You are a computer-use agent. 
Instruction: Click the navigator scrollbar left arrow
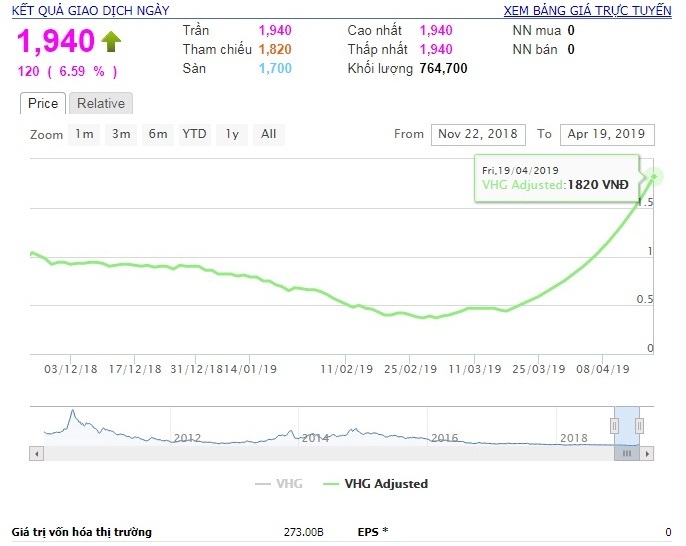[x=37, y=453]
